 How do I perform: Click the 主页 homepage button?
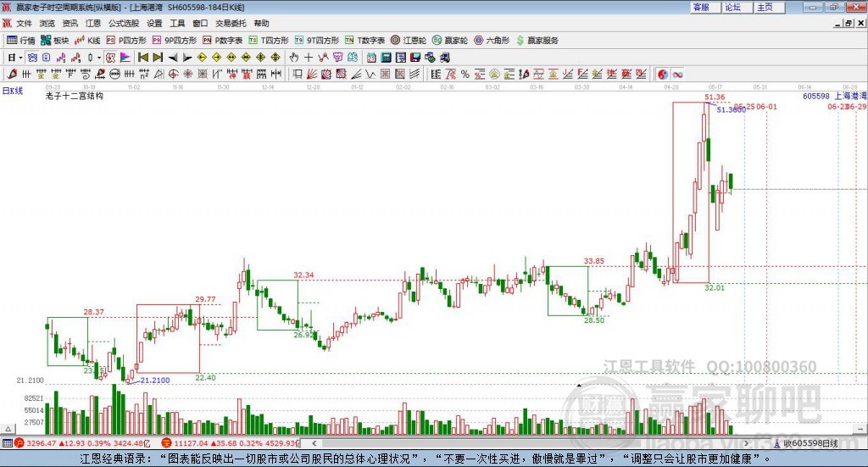[x=770, y=7]
